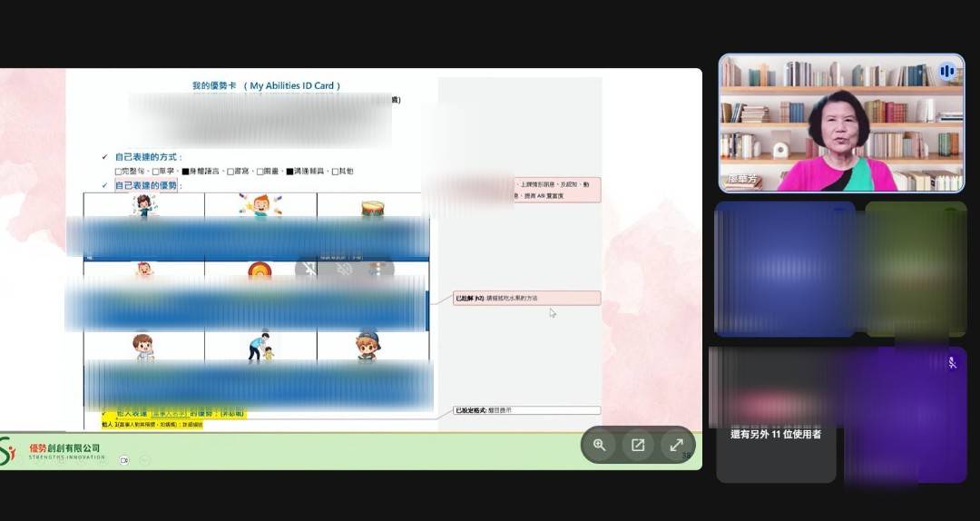The width and height of the screenshot is (980, 521).
Task: Uncheck the 身體語言 checkbox
Action: pos(186,172)
